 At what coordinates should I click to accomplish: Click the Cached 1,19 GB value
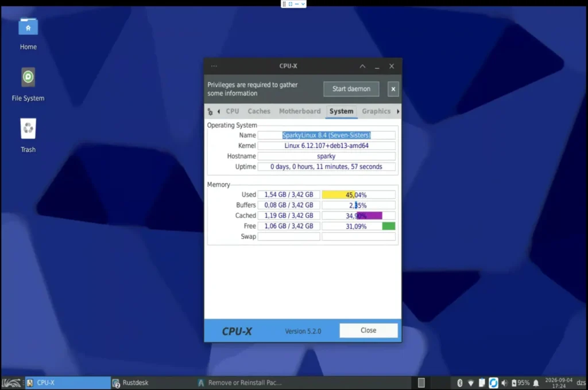[289, 216]
